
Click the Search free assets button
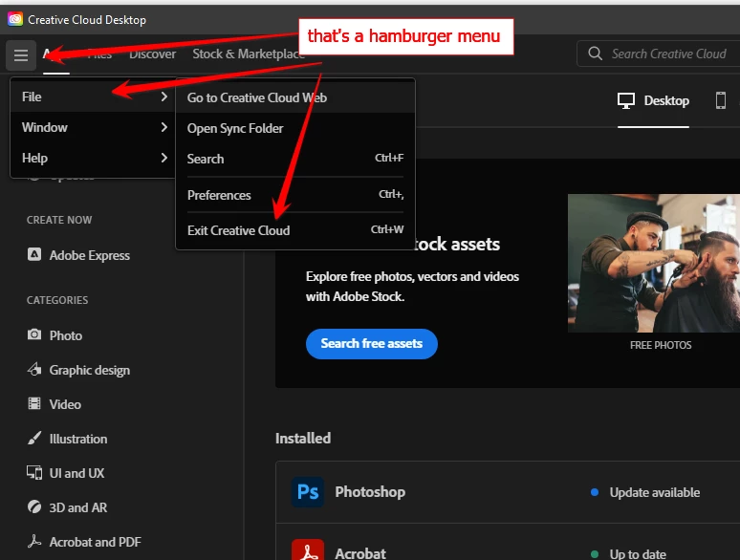coord(371,343)
